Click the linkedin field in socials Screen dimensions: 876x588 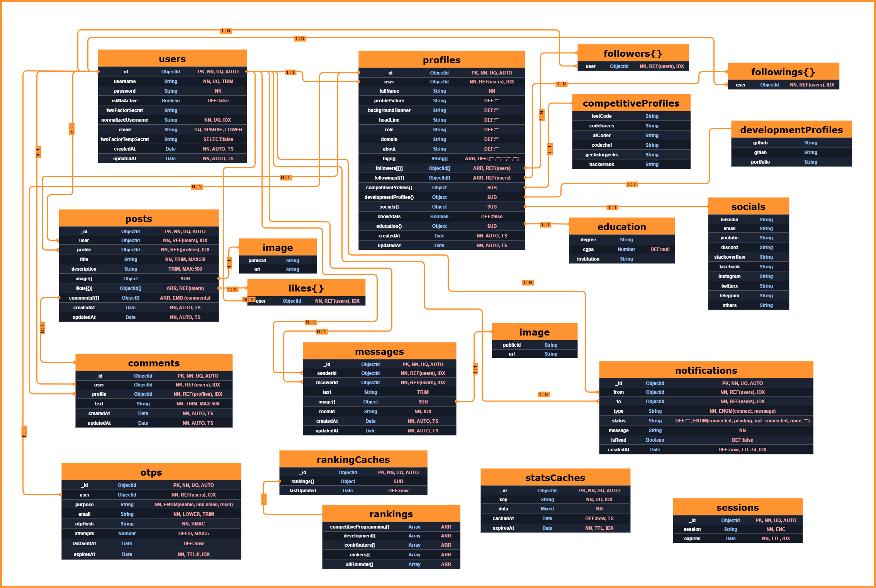748,219
